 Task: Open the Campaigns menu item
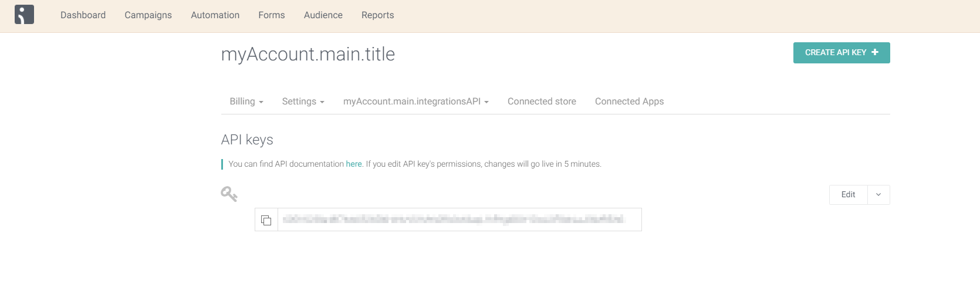148,15
